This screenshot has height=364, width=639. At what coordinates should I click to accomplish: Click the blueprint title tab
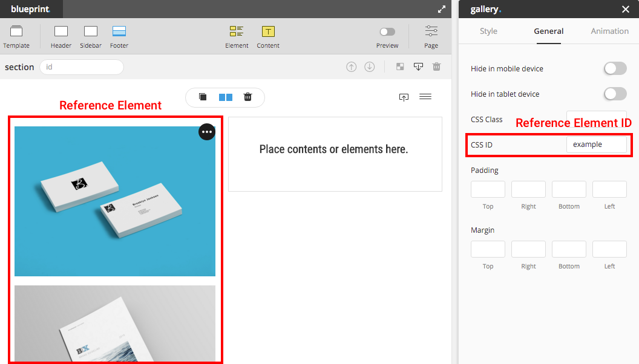31,9
